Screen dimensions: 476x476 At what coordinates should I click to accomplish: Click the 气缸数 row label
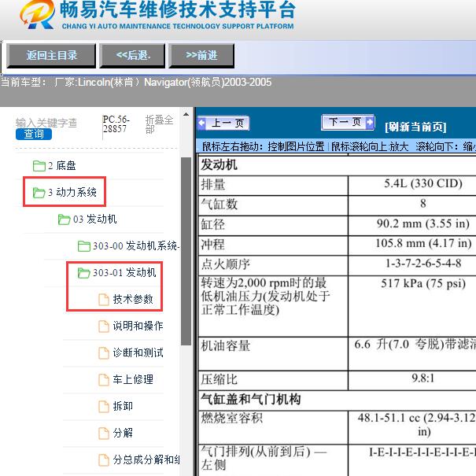pyautogui.click(x=220, y=205)
